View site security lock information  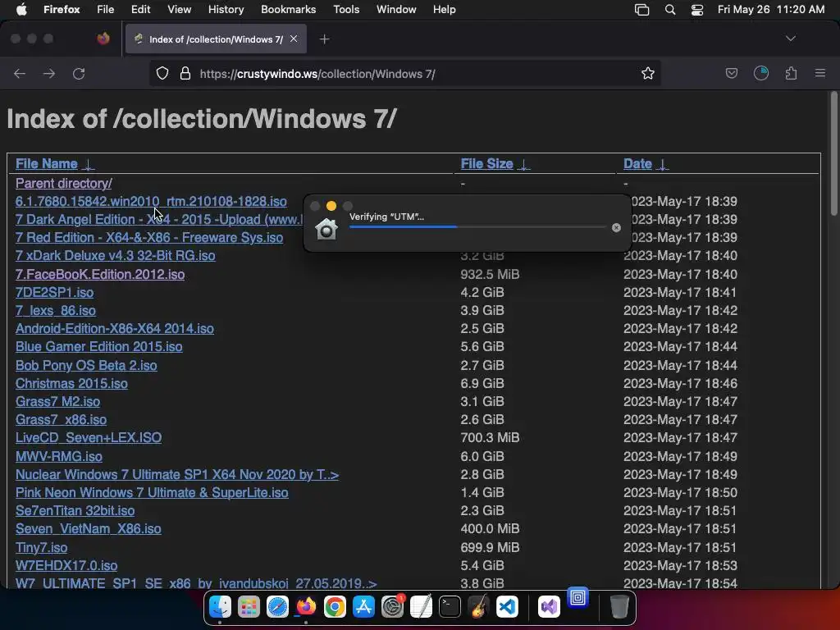185,73
